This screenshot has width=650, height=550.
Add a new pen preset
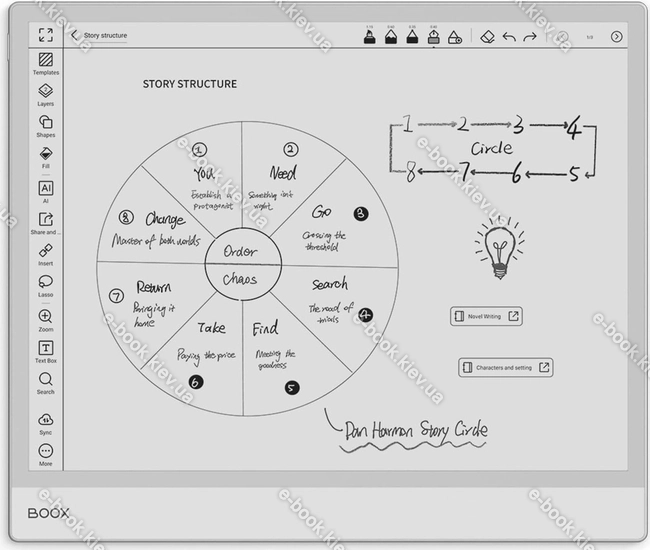tap(455, 37)
